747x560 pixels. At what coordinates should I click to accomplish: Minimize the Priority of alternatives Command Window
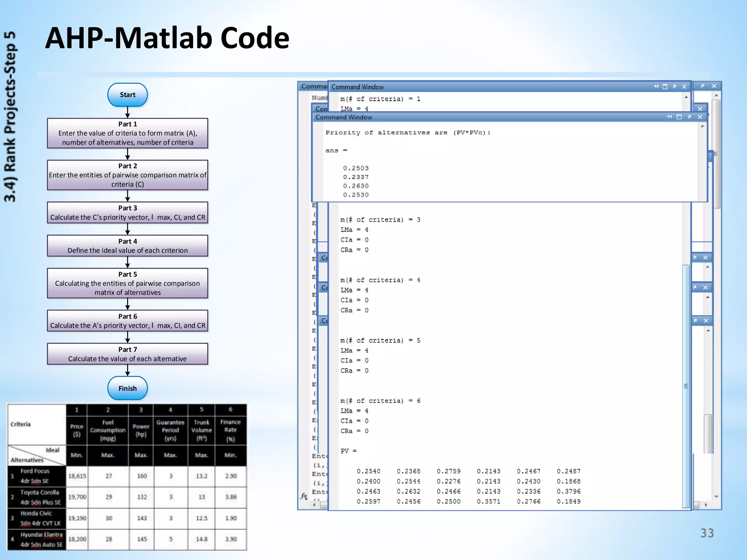(x=669, y=117)
